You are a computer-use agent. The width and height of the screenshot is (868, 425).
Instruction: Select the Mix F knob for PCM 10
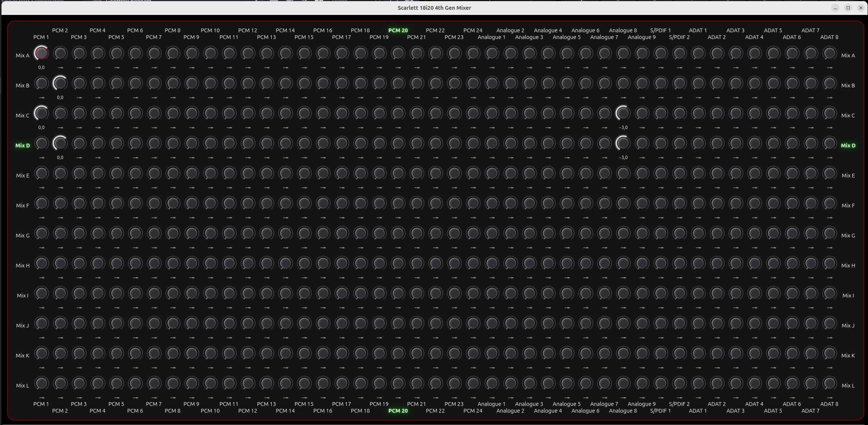210,203
